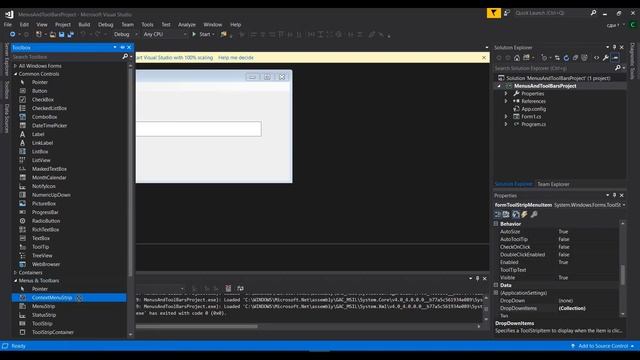
Task: Toggle word wrap in Output window
Action: pyautogui.click(x=240, y=289)
